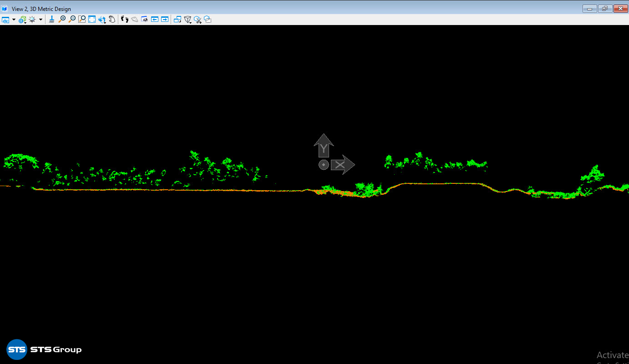Expand View Attributes dropdown arrow
The image size is (629, 364).
(x=14, y=20)
